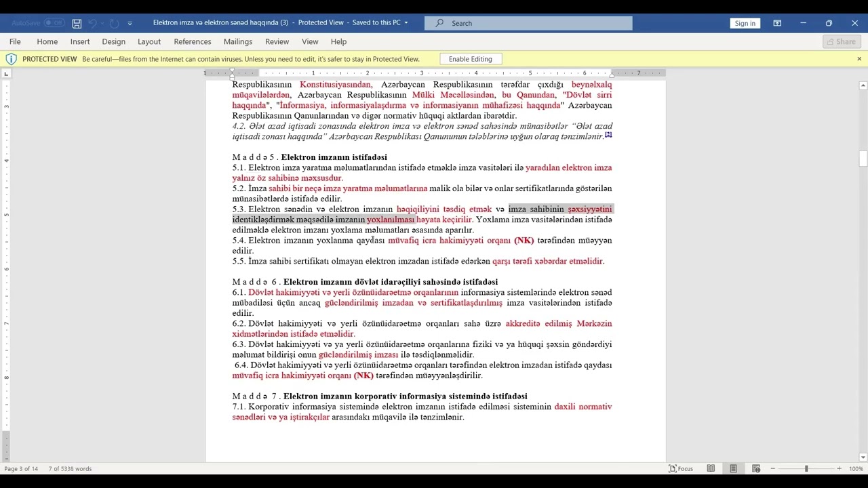Click the Share button
Screen dimensions: 868x488
[x=842, y=41]
